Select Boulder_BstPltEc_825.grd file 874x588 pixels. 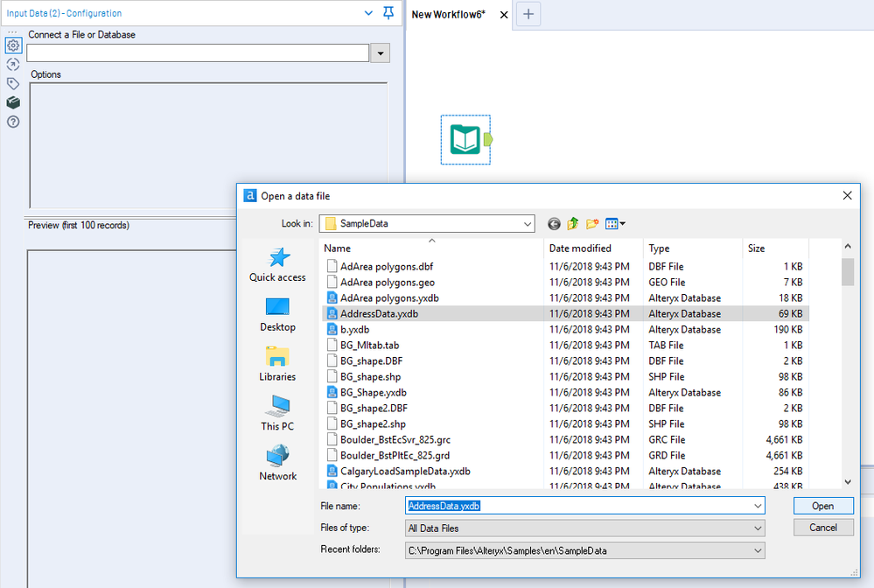395,455
